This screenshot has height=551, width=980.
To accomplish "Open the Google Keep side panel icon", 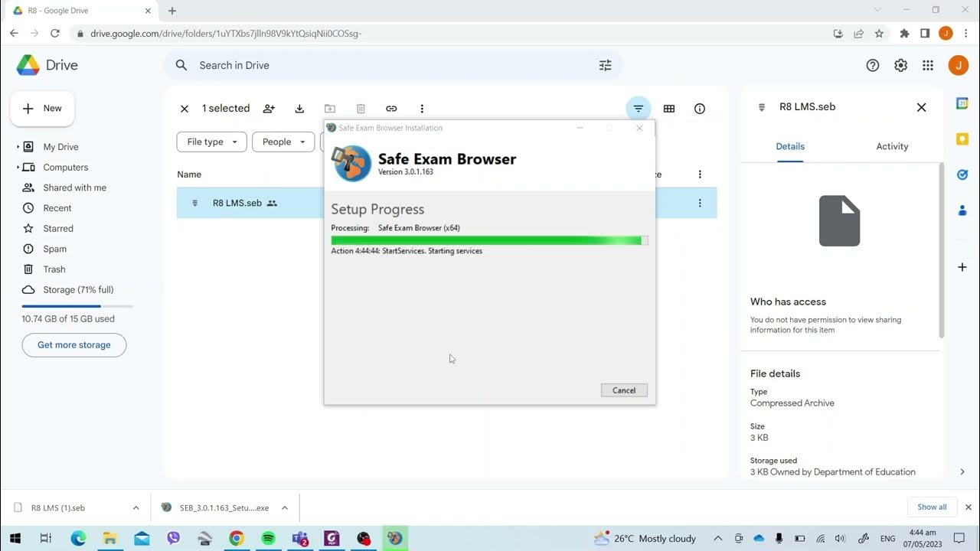I will click(962, 139).
